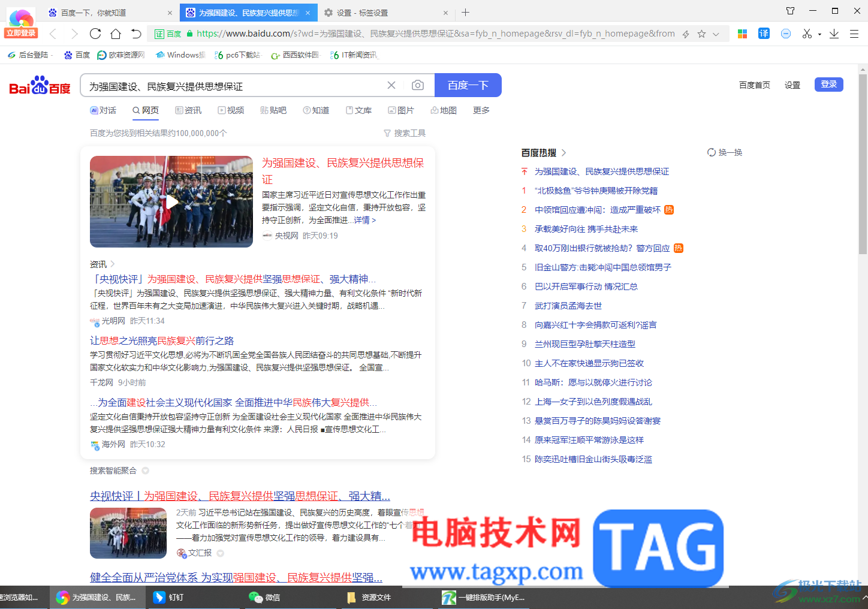Bookmark this page with the star icon
The image size is (868, 609).
(701, 34)
